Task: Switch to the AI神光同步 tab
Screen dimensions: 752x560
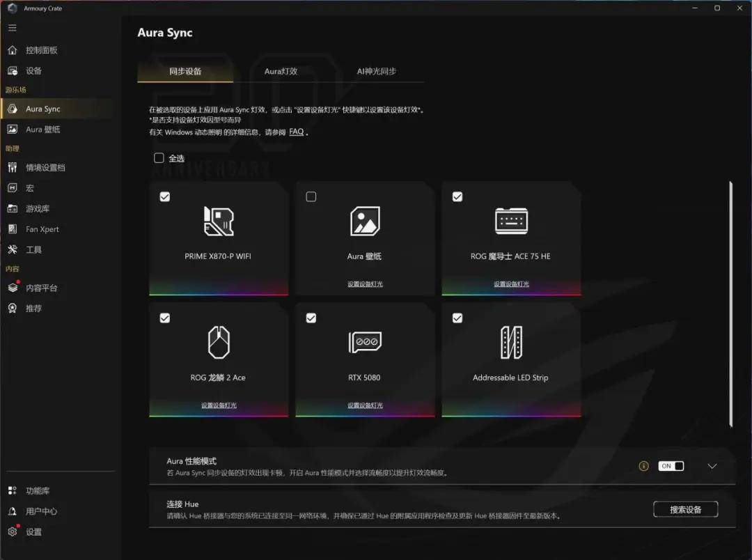Action: click(377, 72)
